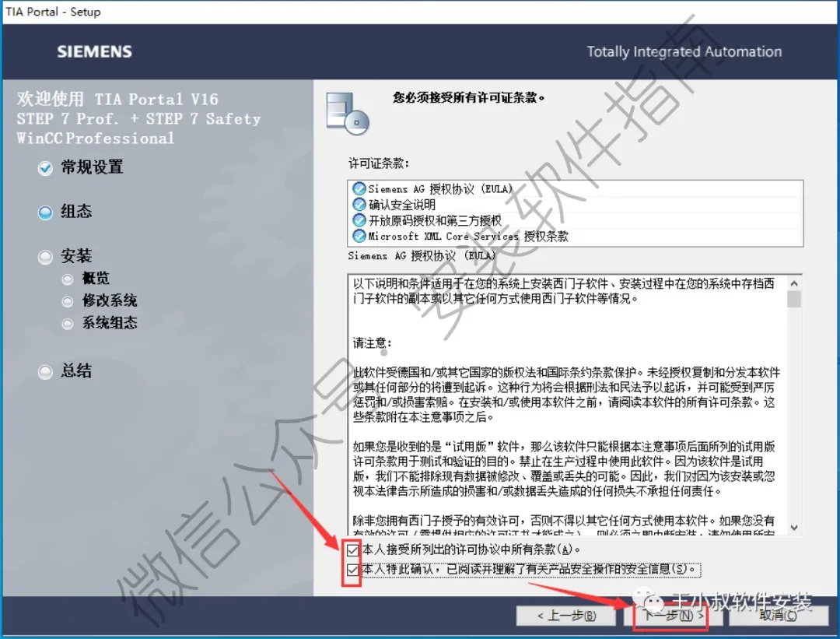This screenshot has width=840, height=639.
Task: Select the Microsoft XML Core Services 授权条款 entry
Action: pos(576,235)
